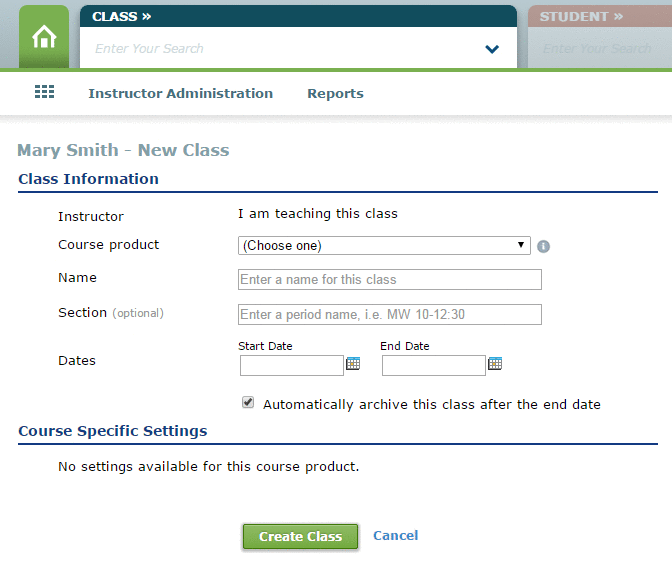Expand the Class search chevron
Viewport: 672px width, 561px height.
492,49
